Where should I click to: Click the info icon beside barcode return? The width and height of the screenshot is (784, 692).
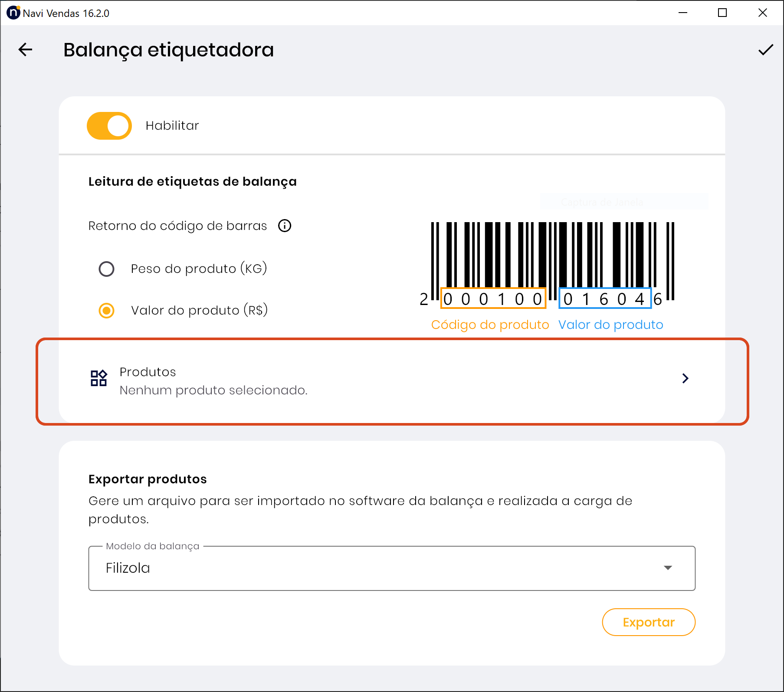285,226
